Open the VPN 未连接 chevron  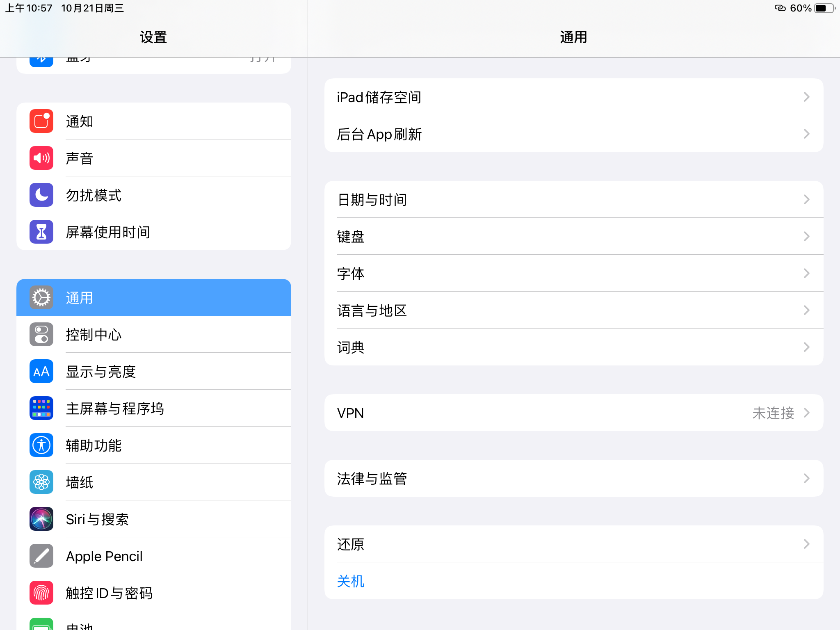coord(806,413)
